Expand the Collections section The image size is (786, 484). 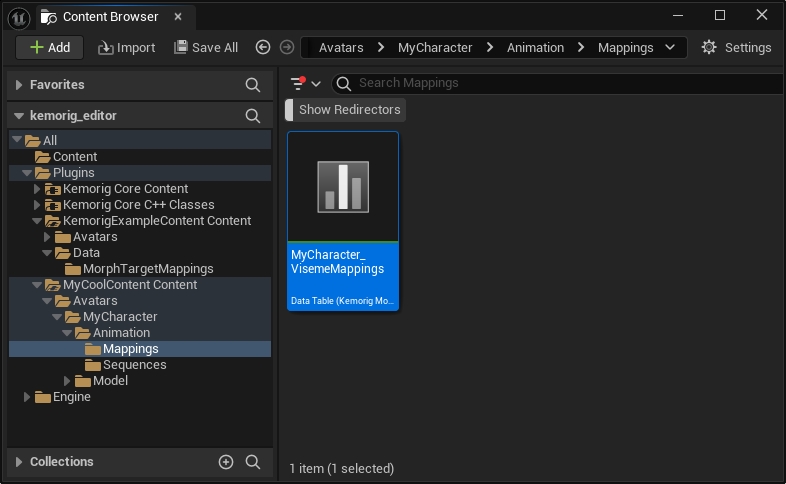point(19,462)
